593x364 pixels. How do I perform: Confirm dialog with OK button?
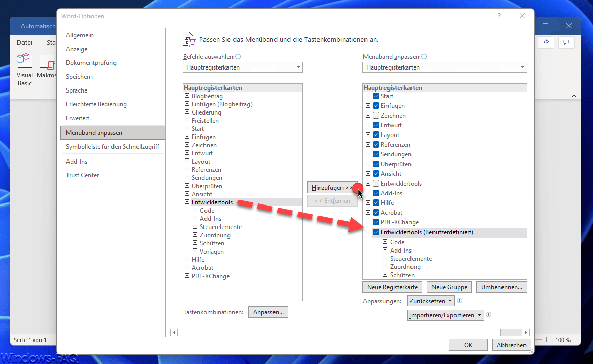(468, 345)
